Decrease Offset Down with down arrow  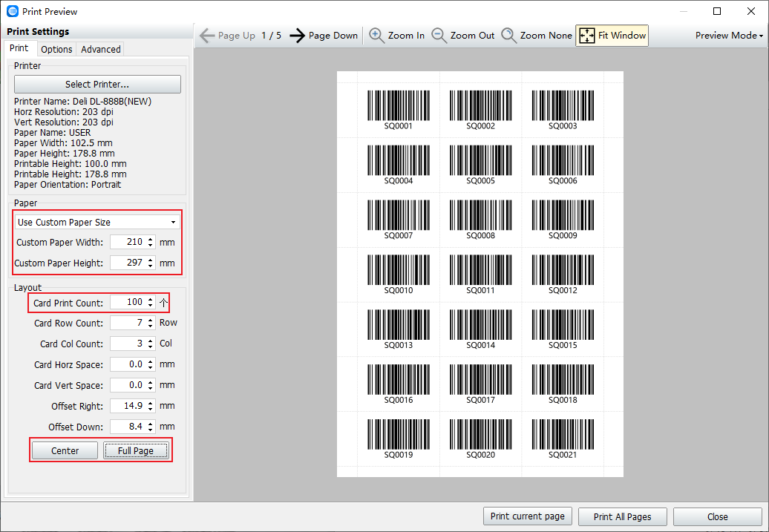[151, 430]
